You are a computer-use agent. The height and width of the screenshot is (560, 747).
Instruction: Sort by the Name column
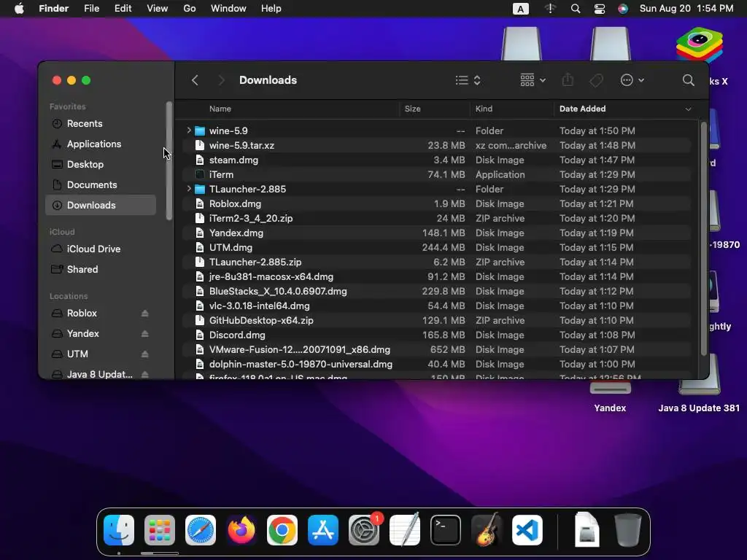coord(220,109)
